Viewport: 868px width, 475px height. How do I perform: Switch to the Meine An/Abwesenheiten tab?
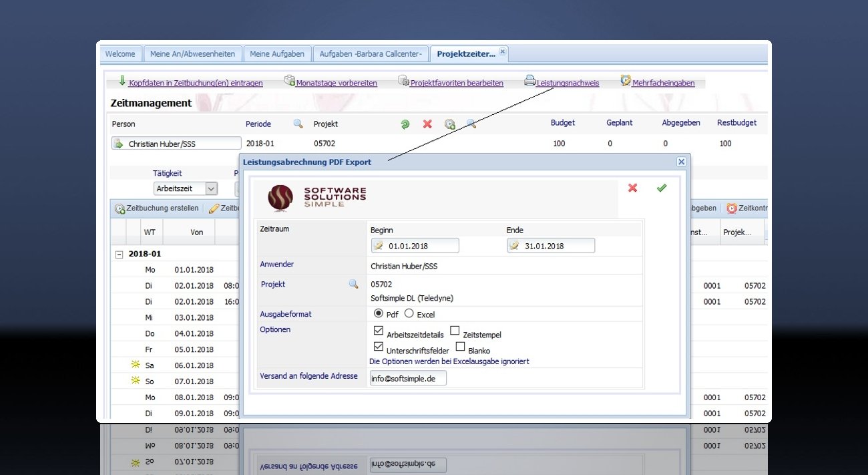192,54
